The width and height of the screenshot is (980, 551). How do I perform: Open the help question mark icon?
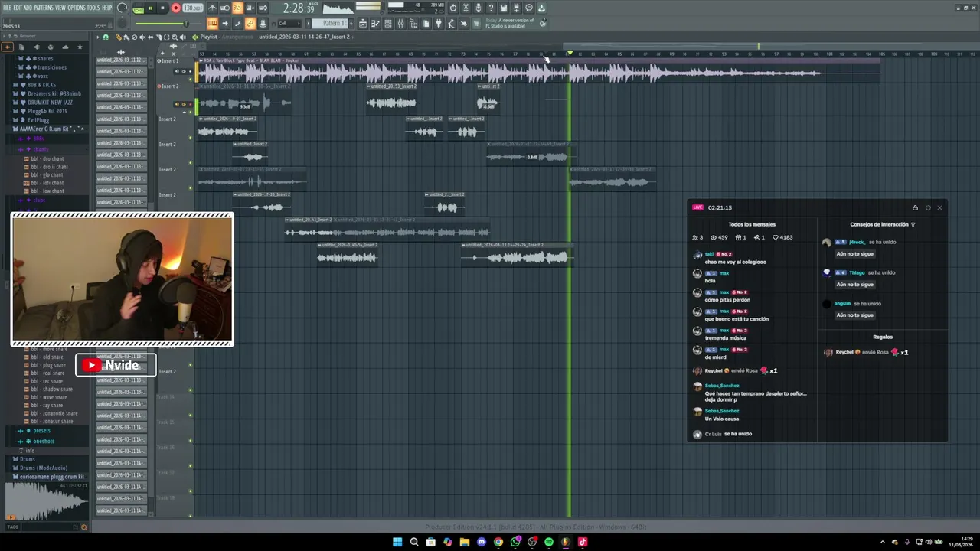click(x=491, y=8)
